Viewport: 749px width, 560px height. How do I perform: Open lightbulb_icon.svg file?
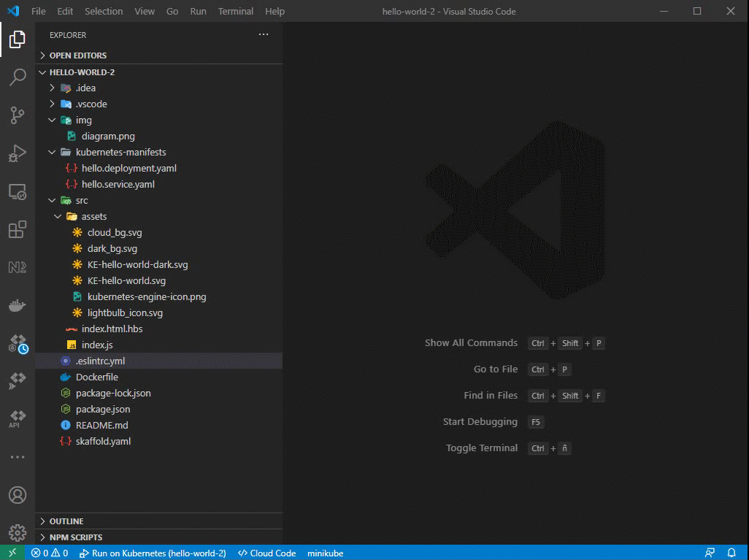158,312
